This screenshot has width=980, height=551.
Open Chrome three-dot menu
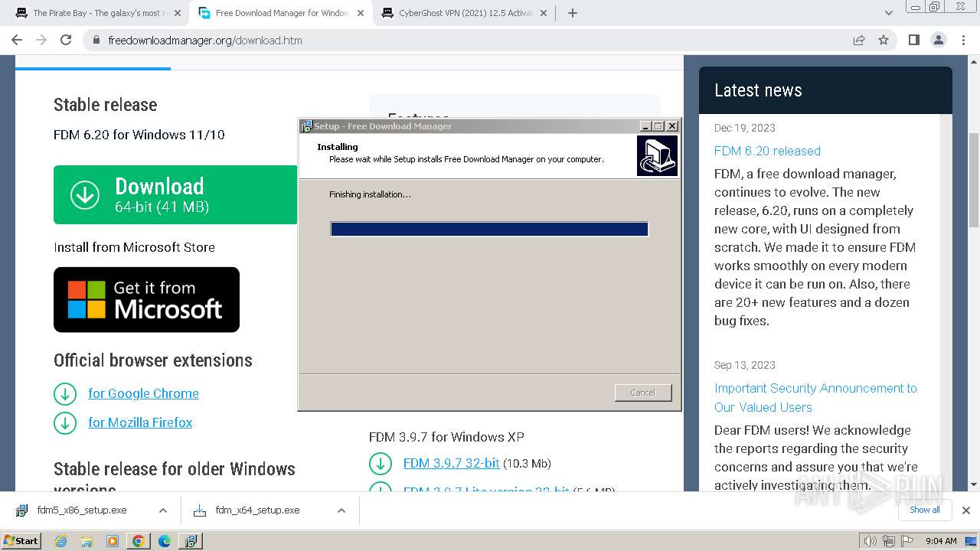tap(962, 40)
